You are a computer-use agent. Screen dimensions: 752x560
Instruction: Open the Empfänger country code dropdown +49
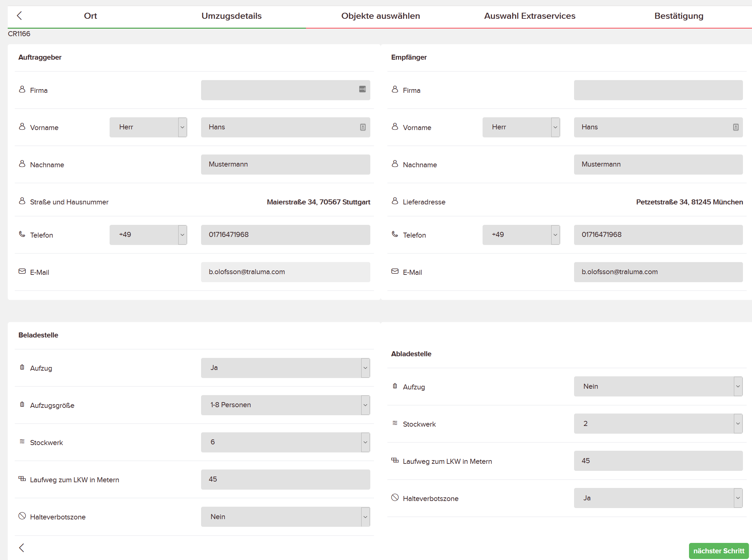(x=521, y=235)
